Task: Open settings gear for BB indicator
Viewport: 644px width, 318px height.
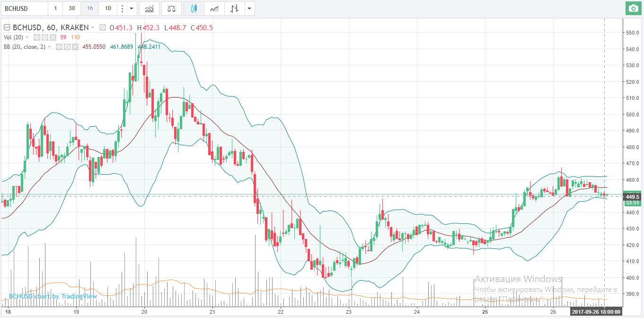Action: (68, 47)
